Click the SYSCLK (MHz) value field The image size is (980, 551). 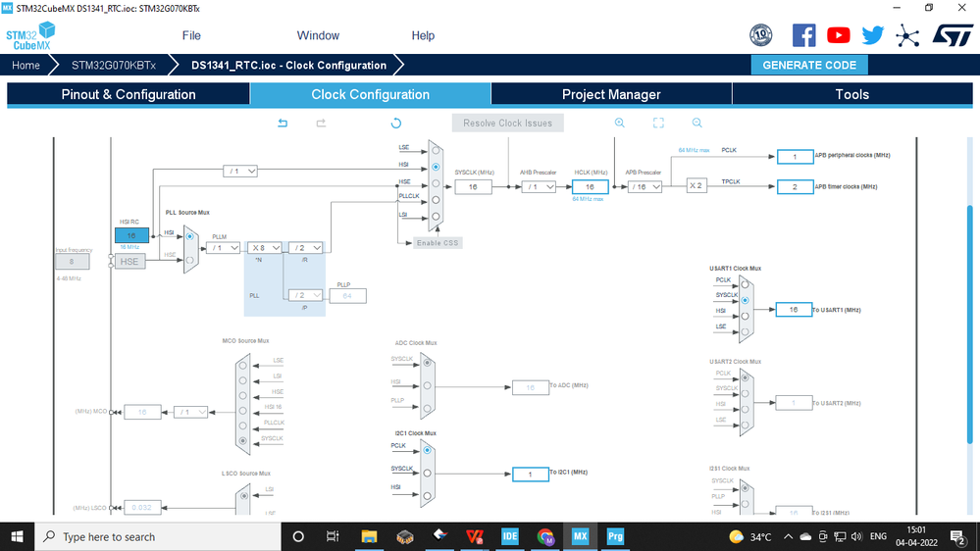pos(473,187)
